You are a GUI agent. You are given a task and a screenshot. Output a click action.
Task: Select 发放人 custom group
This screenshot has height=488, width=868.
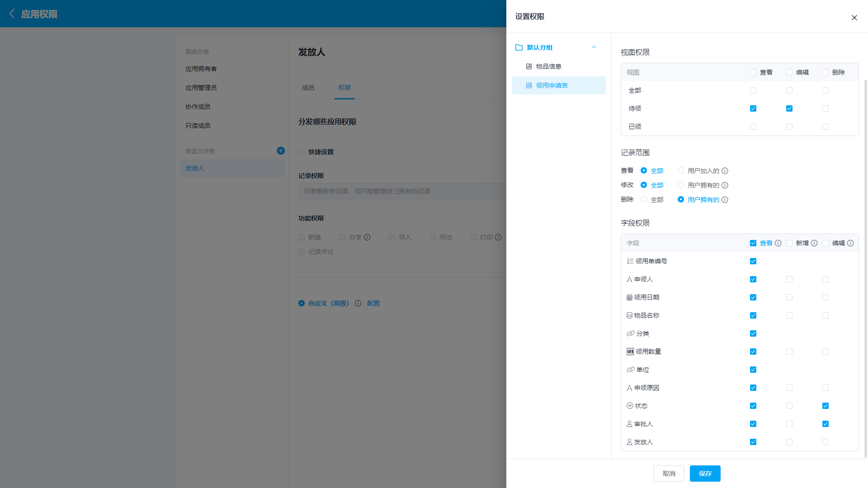(232, 168)
